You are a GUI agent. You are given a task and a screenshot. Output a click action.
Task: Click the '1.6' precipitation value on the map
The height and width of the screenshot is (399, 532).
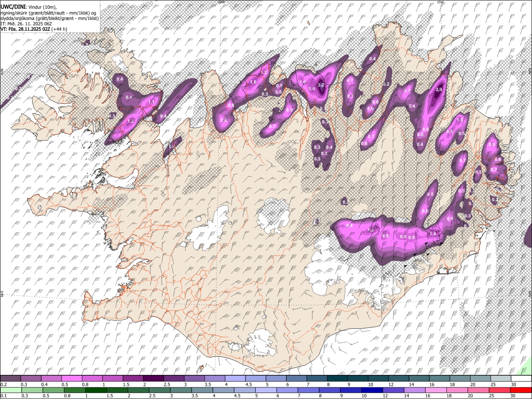(x=253, y=82)
